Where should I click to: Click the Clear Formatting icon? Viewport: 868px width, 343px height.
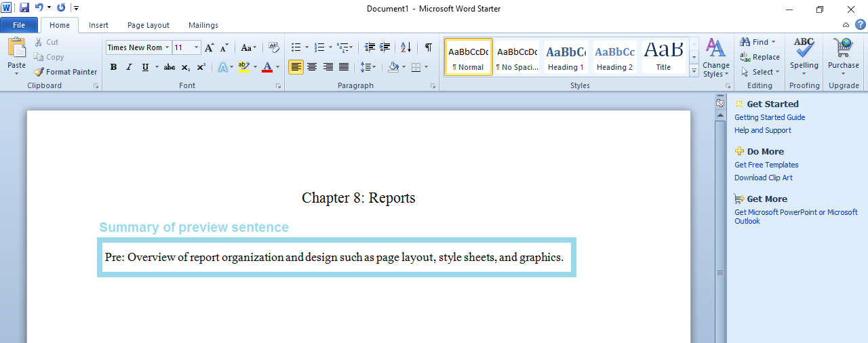(273, 47)
